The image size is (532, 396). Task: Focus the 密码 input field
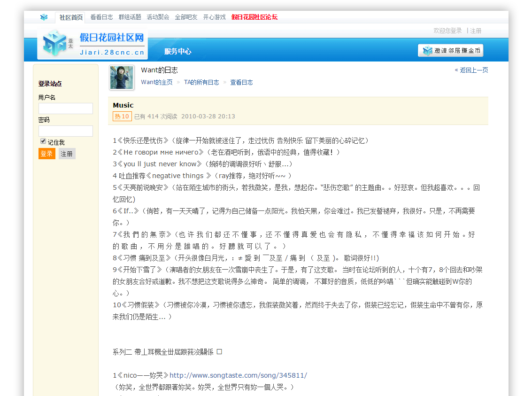65,131
